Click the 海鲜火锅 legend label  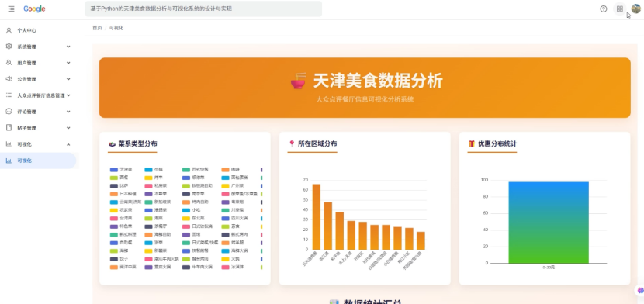tap(240, 250)
